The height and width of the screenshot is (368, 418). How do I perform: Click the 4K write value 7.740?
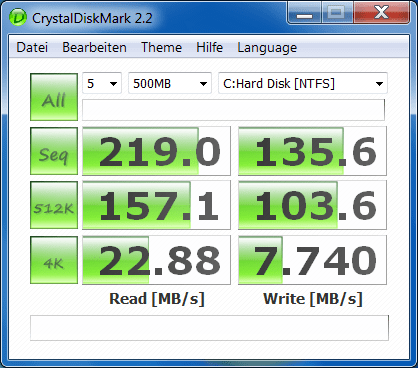(x=312, y=260)
